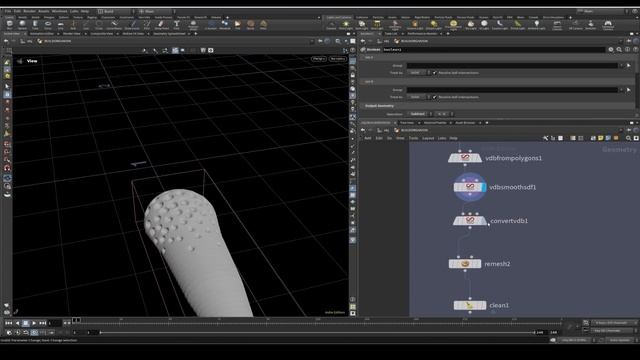
Task: Open network editor Layout menu
Action: 428,138
